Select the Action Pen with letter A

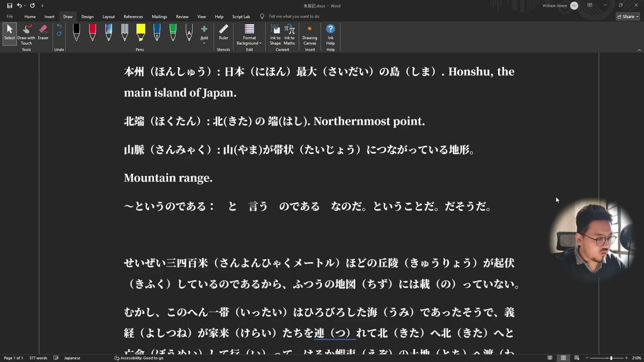(x=189, y=33)
